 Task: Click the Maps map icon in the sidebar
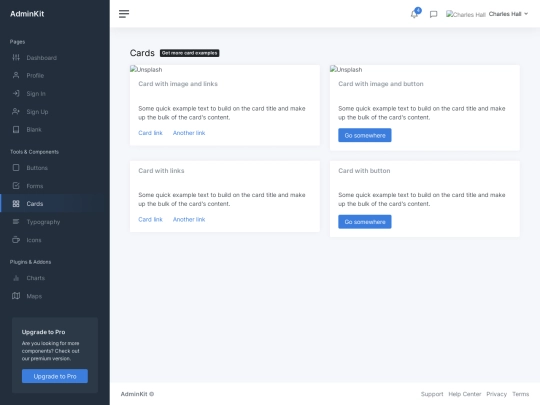tap(16, 296)
